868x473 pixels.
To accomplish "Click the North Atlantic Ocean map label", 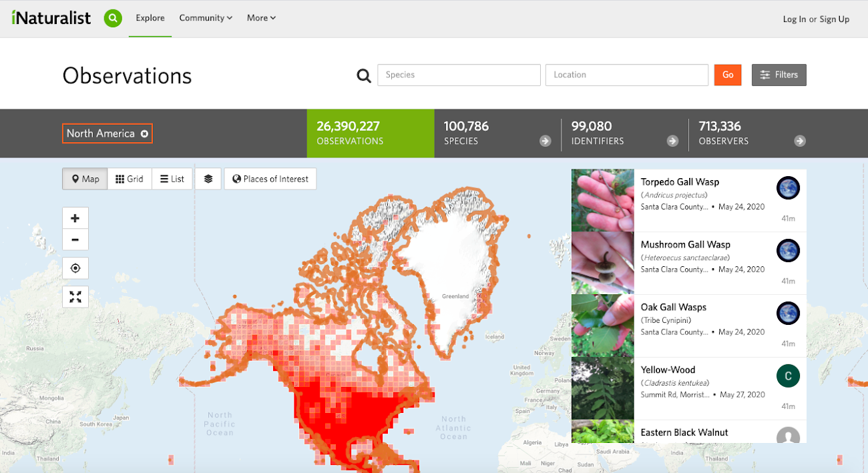I will (x=453, y=428).
